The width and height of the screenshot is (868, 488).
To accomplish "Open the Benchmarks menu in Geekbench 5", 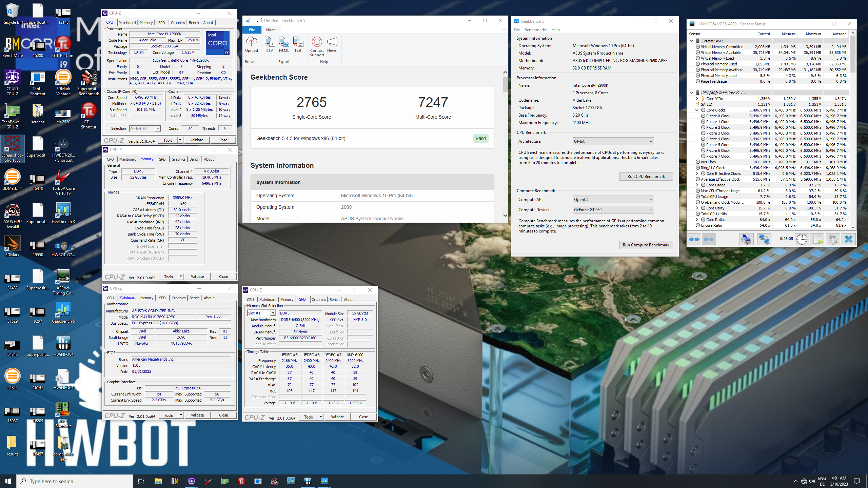I will (x=535, y=30).
